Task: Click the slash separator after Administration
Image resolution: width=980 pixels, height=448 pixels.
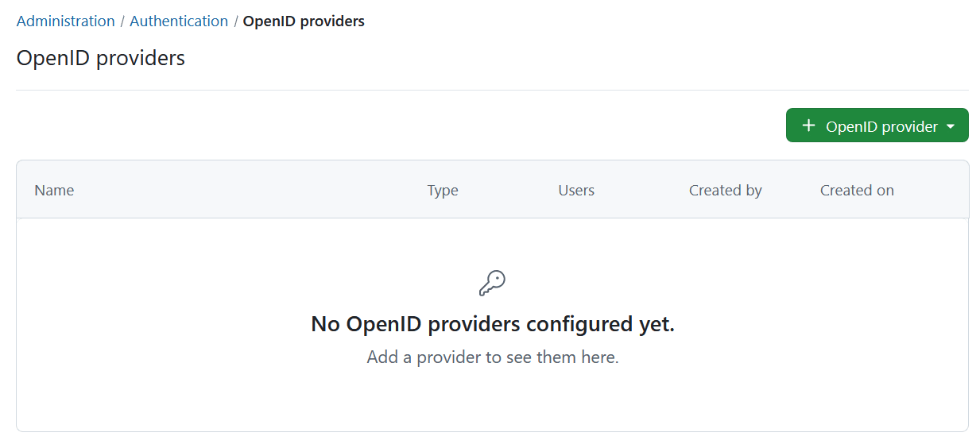Action: pos(122,21)
